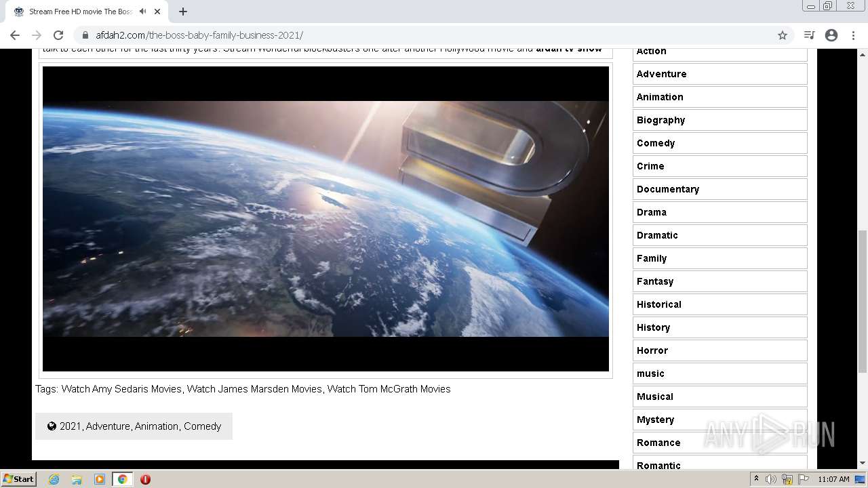Open the Adventure genre in sidebar
The width and height of the screenshot is (868, 488).
coord(720,74)
